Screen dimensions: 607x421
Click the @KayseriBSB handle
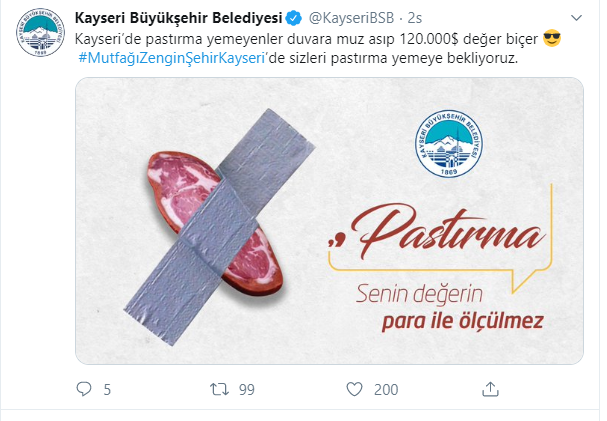352,18
